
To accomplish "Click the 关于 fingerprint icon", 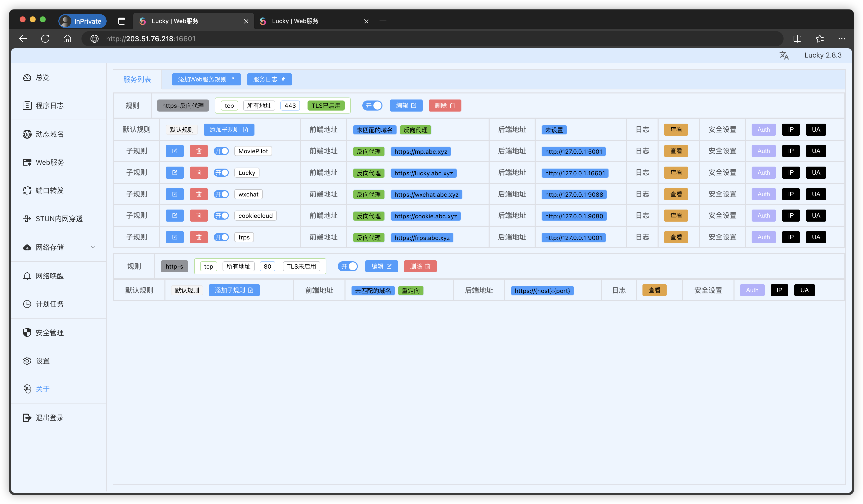I will [x=27, y=389].
